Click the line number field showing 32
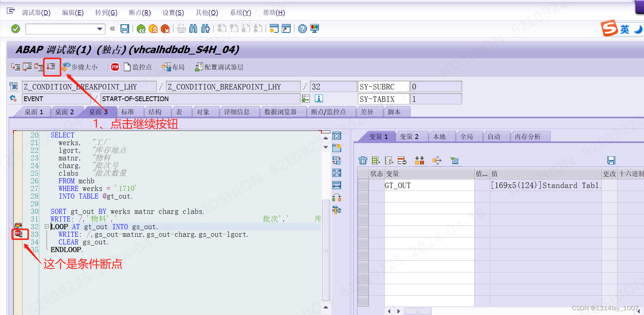This screenshot has height=315, width=644. (333, 87)
